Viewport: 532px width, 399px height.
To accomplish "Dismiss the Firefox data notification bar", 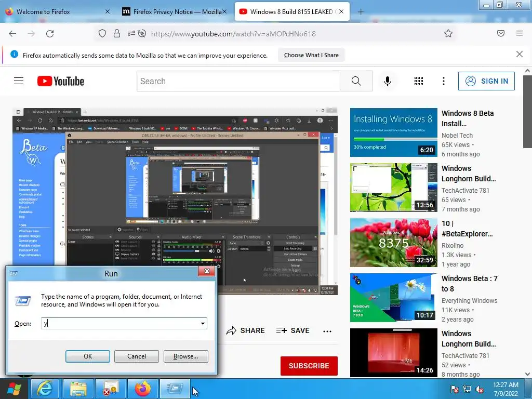I will click(520, 54).
